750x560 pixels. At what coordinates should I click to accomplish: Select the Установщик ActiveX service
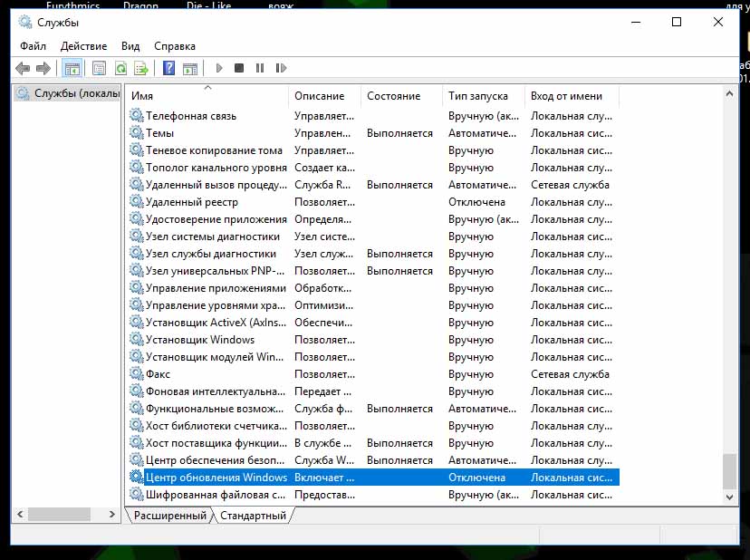pyautogui.click(x=374, y=323)
